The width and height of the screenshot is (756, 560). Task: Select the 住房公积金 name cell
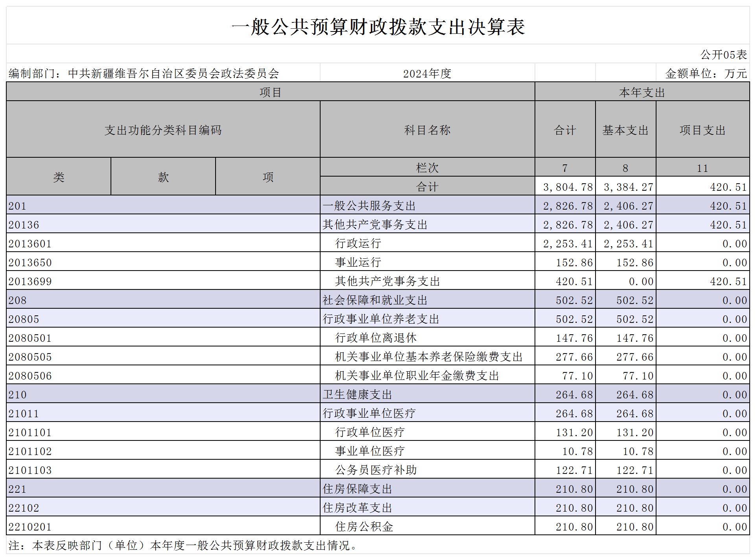tap(364, 527)
